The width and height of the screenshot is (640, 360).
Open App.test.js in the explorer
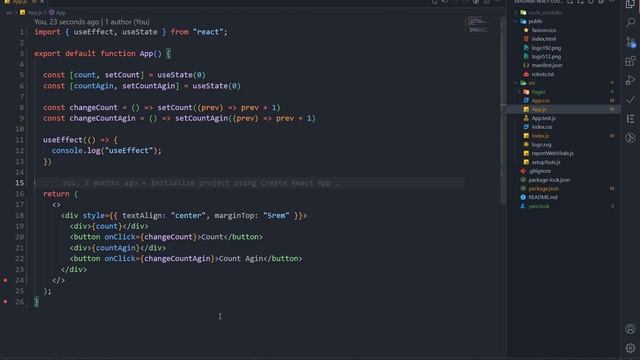[543, 118]
